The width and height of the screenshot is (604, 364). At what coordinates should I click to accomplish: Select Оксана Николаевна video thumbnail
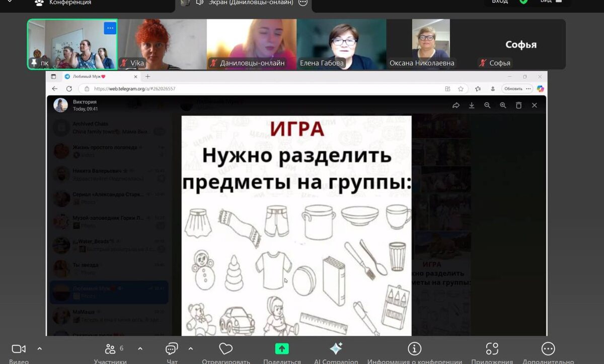click(x=431, y=44)
